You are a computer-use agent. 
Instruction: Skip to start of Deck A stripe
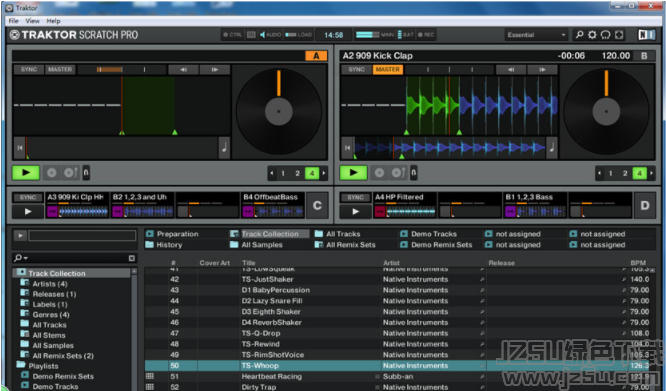click(x=20, y=148)
